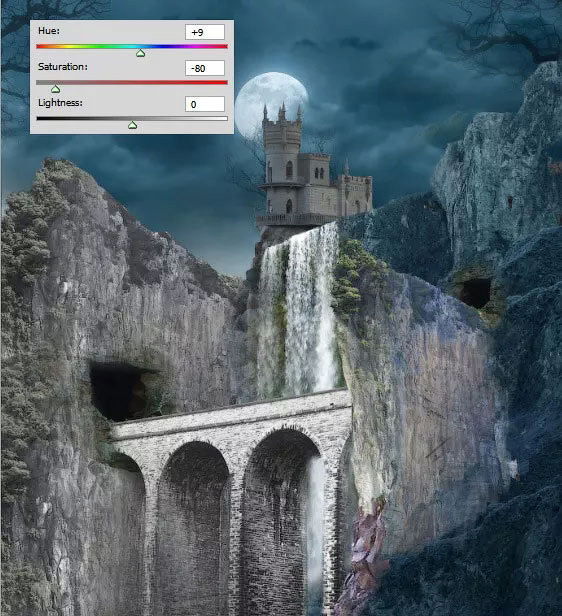Click the Hue value input field
Image resolution: width=562 pixels, height=616 pixels.
205,32
